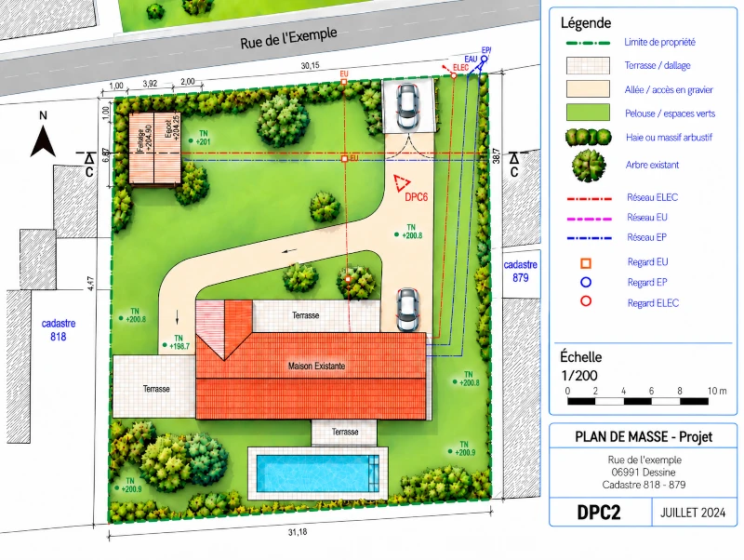Click the JUILLET 2024 date
This screenshot has height=560, width=744.
693,513
